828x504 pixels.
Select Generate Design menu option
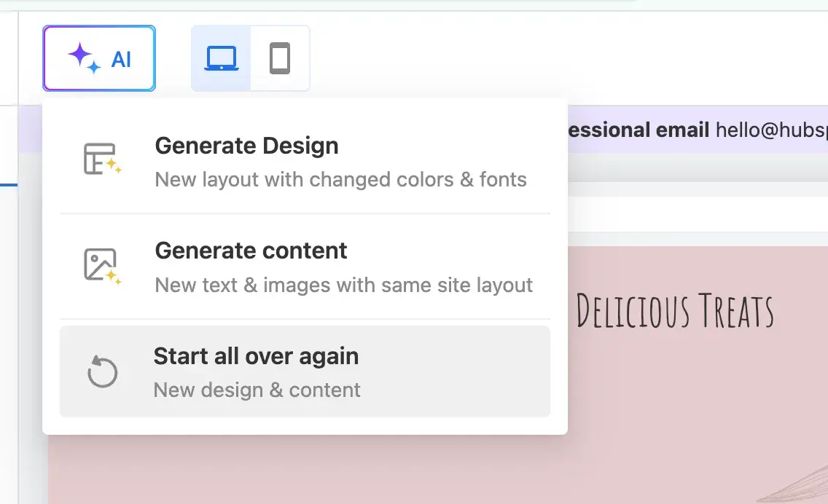[246, 146]
